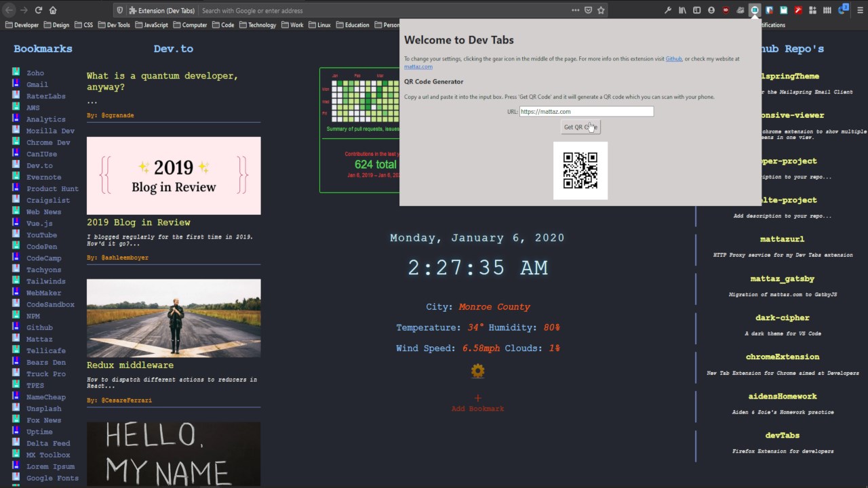
Task: Click the browser Back arrow button
Action: 9,10
